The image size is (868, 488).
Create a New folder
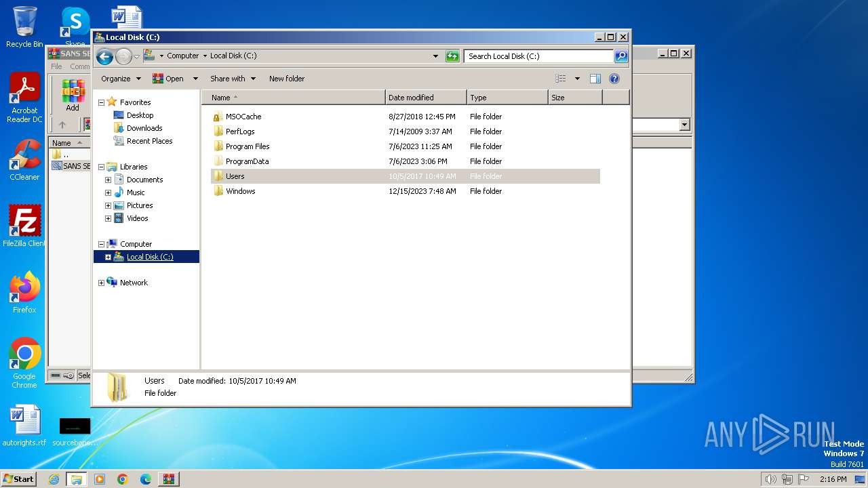(287, 79)
